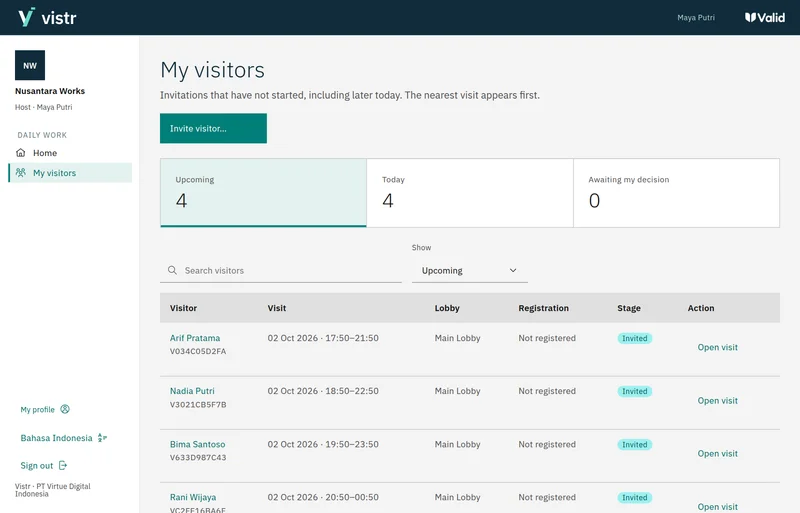Focus the Search visitors field
Image resolution: width=800 pixels, height=513 pixels.
tap(281, 271)
